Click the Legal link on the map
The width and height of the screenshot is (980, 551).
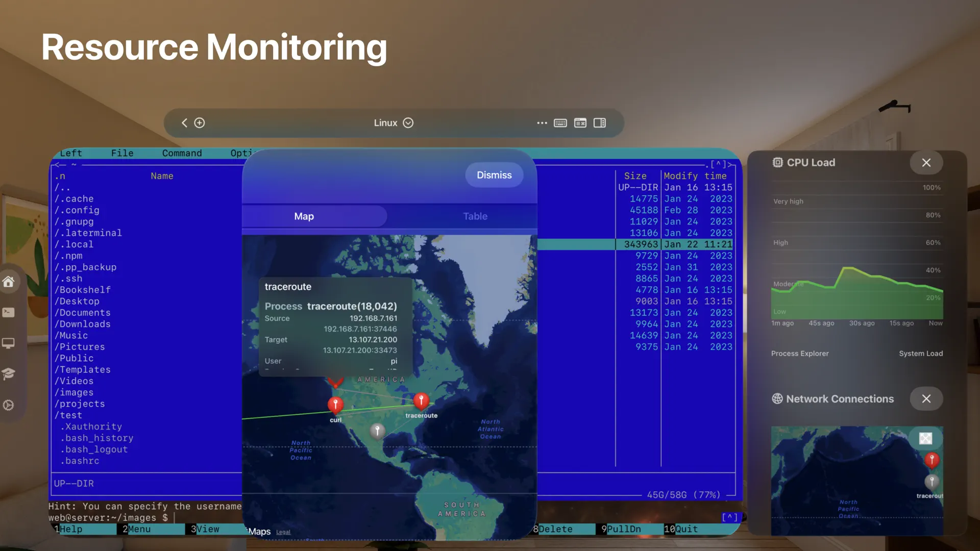point(283,532)
